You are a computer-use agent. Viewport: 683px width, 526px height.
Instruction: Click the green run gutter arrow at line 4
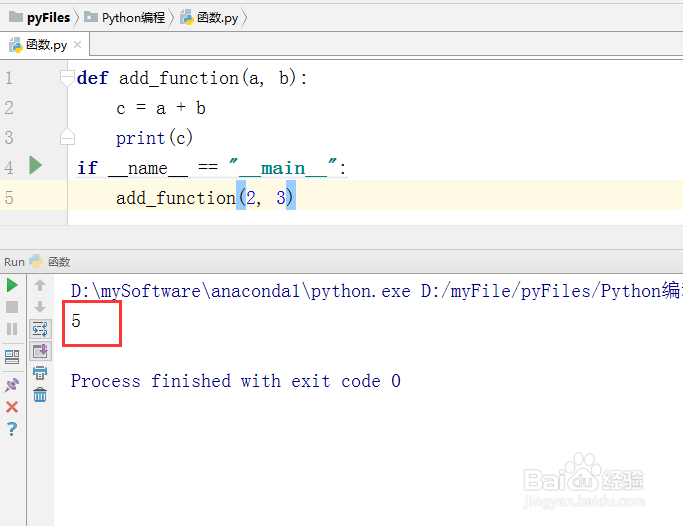tap(36, 165)
